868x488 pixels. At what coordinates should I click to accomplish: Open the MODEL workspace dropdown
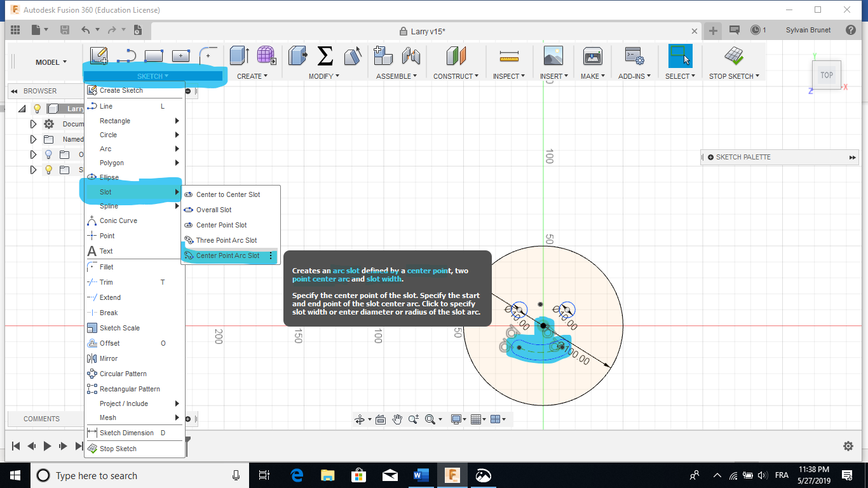(51, 62)
